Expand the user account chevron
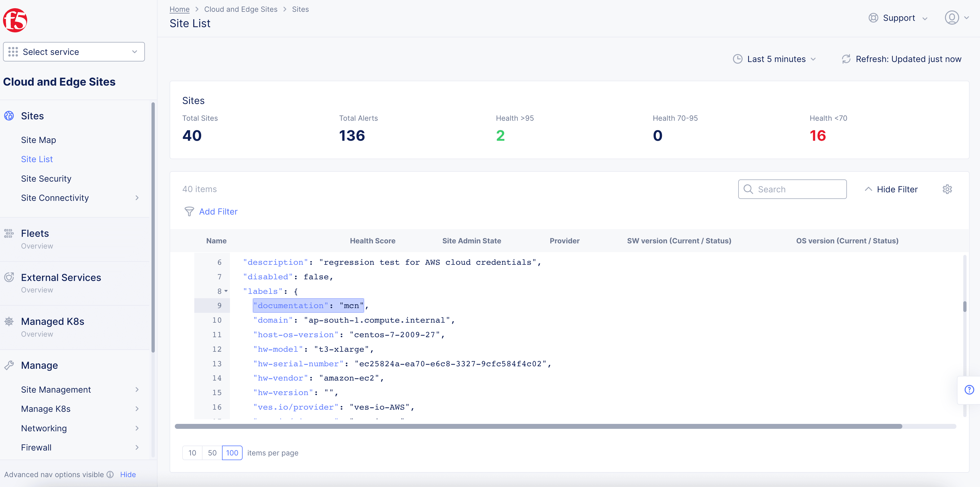This screenshot has width=980, height=487. click(966, 18)
